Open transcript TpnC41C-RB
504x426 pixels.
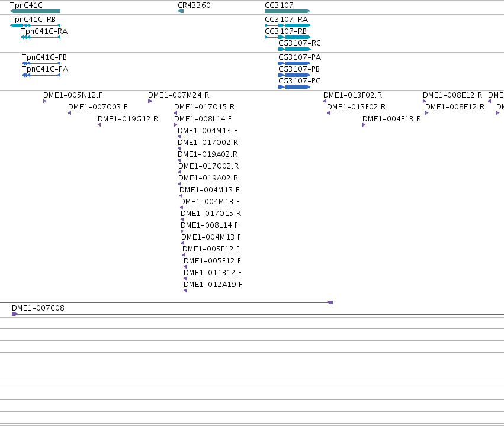click(x=33, y=20)
